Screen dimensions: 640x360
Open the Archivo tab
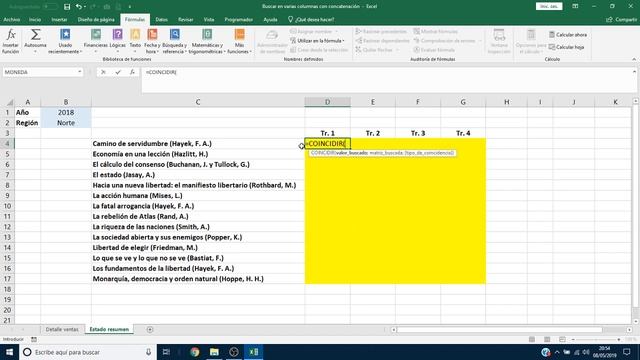[11, 20]
